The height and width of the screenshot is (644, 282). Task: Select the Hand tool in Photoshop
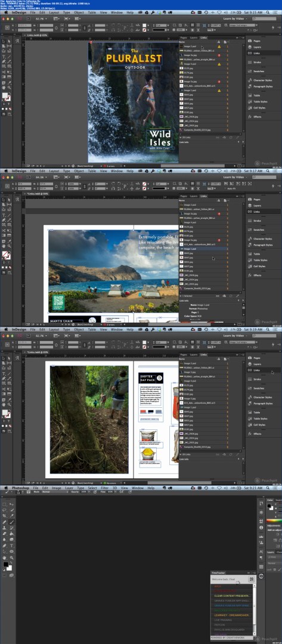click(5, 558)
